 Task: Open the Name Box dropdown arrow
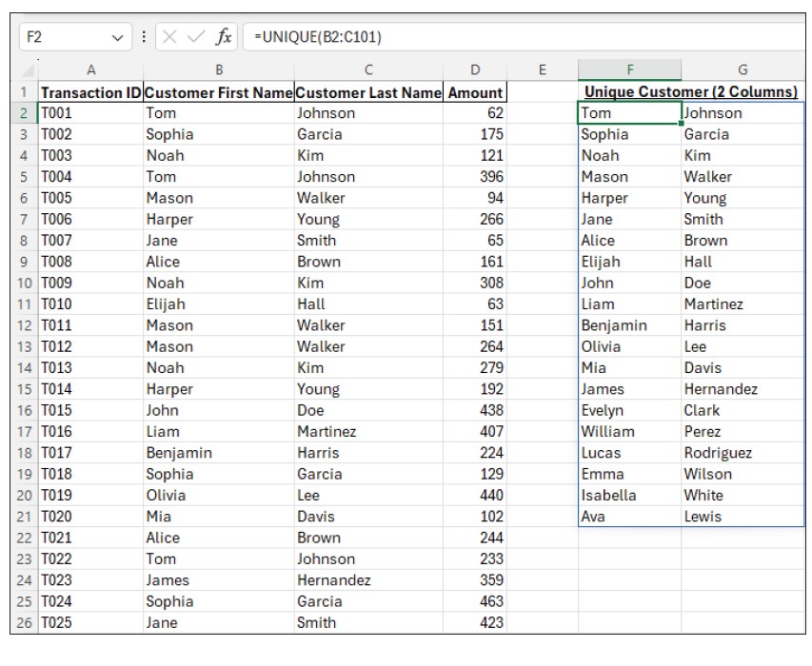pos(117,37)
